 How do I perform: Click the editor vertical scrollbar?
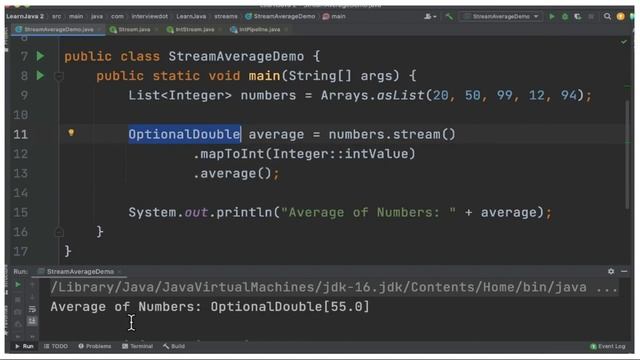tap(627, 155)
